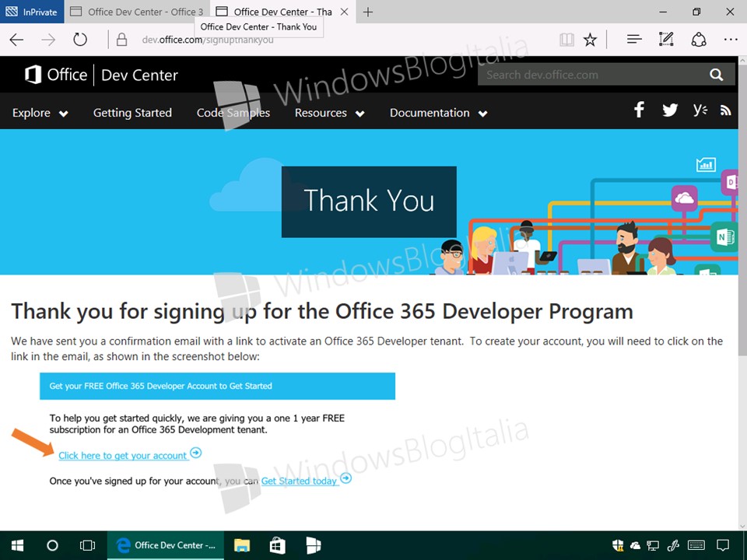
Task: Expand the Resources dropdown menu
Action: pyautogui.click(x=330, y=113)
